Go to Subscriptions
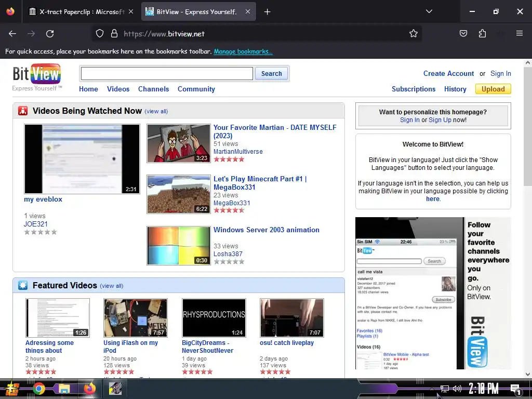The width and height of the screenshot is (532, 399). (413, 89)
